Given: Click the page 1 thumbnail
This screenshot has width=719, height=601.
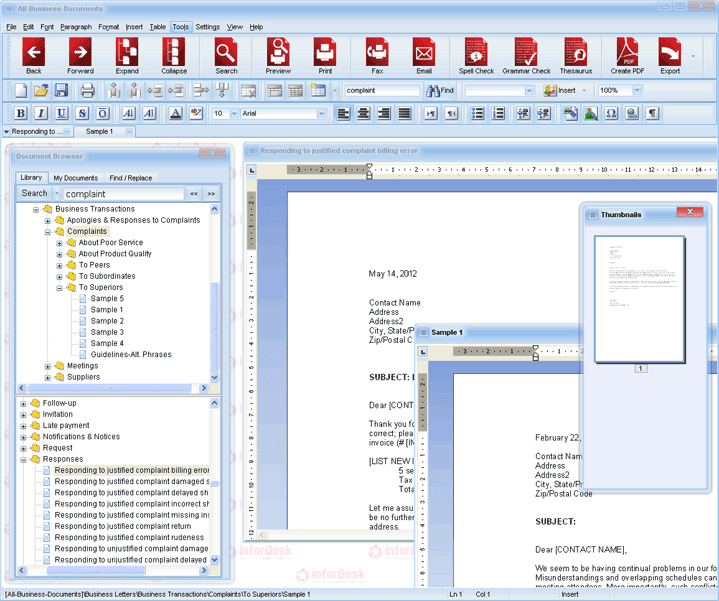Looking at the screenshot, I should (640, 299).
